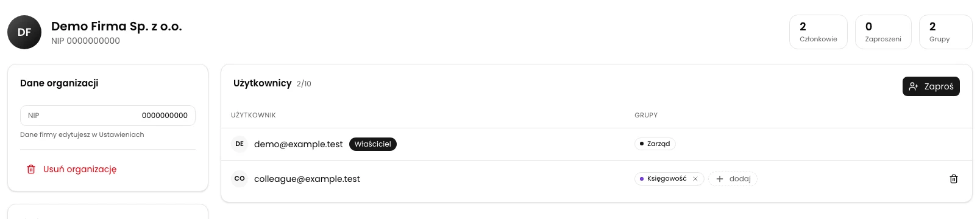Click the DE user avatar

[x=240, y=144]
